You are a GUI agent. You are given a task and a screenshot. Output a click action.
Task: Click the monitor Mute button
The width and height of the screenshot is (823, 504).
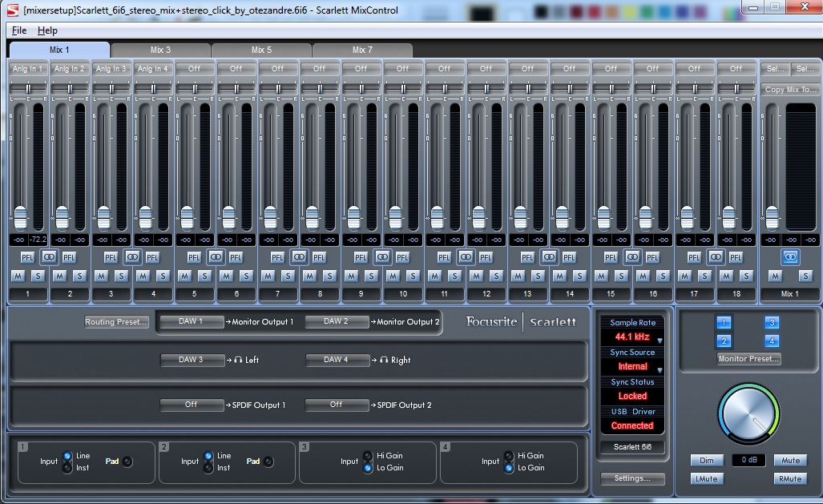pyautogui.click(x=790, y=461)
